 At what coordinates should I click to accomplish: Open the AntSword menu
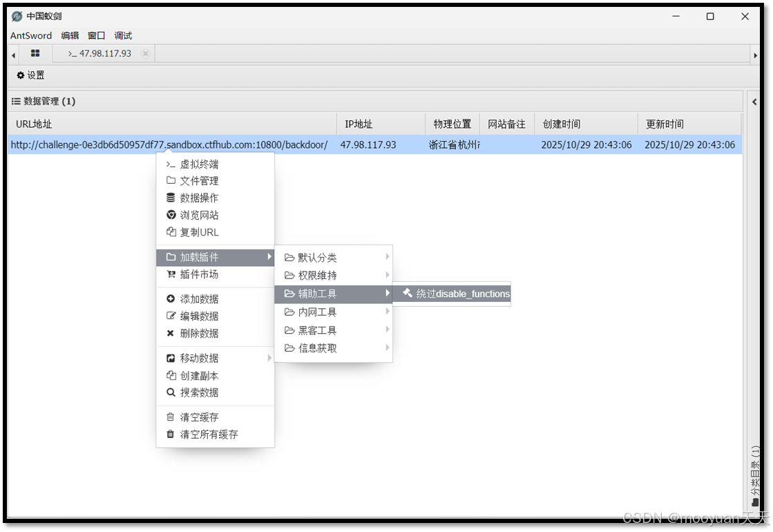pyautogui.click(x=31, y=35)
